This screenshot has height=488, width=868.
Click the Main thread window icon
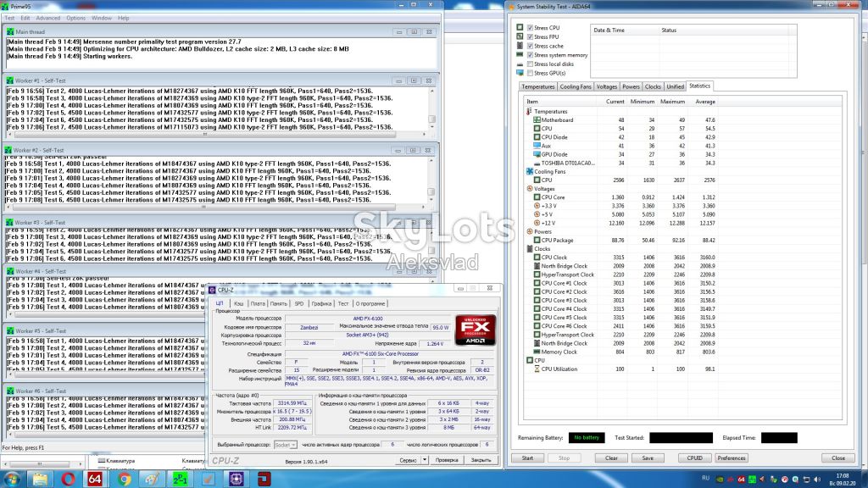10,32
